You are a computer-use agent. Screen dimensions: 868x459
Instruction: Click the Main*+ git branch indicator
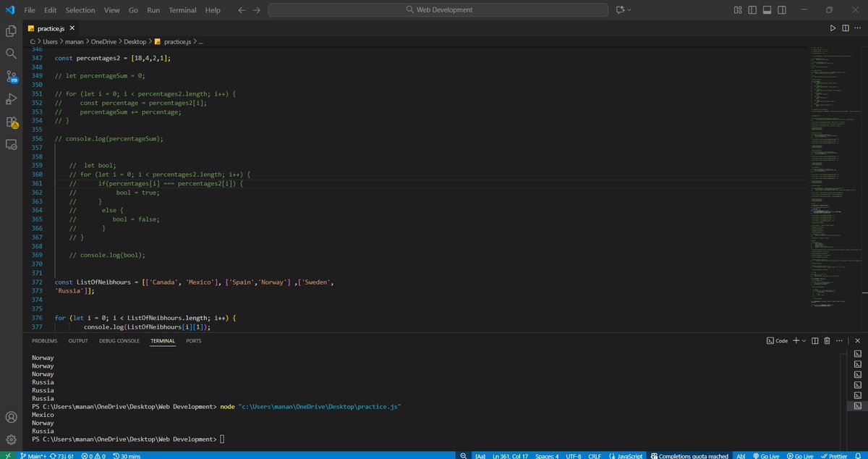tap(32, 455)
